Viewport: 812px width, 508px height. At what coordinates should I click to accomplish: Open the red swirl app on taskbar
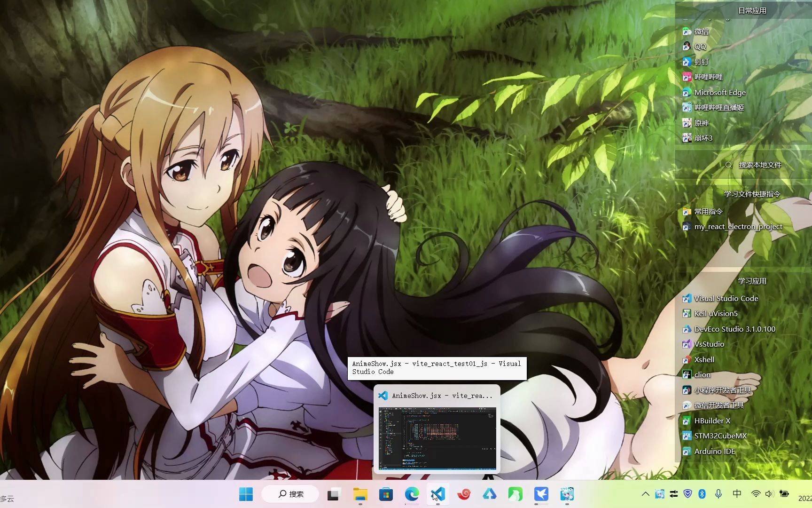[x=464, y=494]
